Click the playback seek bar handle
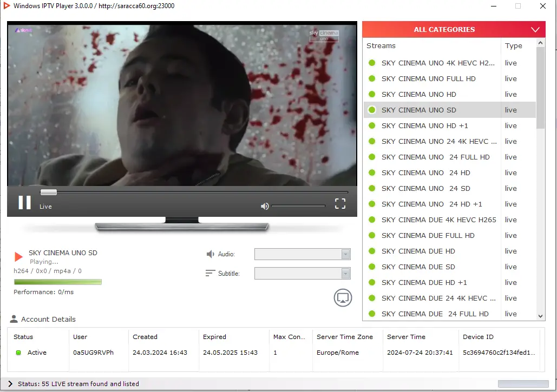This screenshot has height=392, width=557. coord(49,192)
